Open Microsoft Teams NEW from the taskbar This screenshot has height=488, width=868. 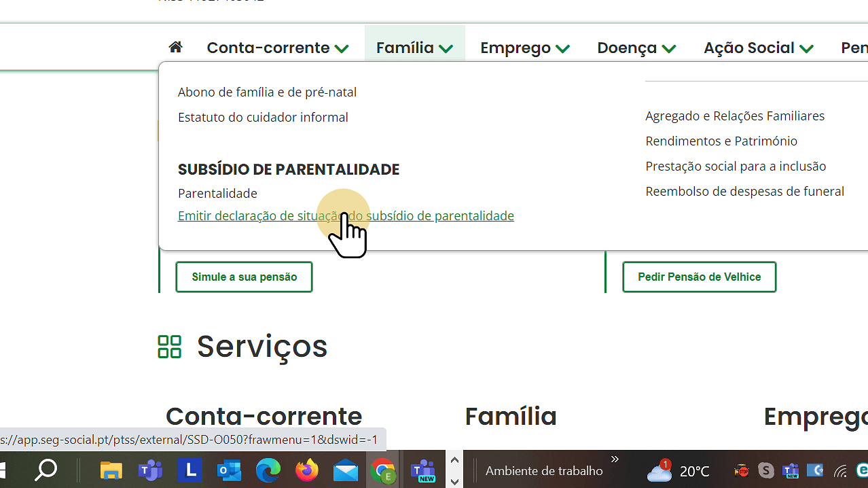click(x=423, y=470)
